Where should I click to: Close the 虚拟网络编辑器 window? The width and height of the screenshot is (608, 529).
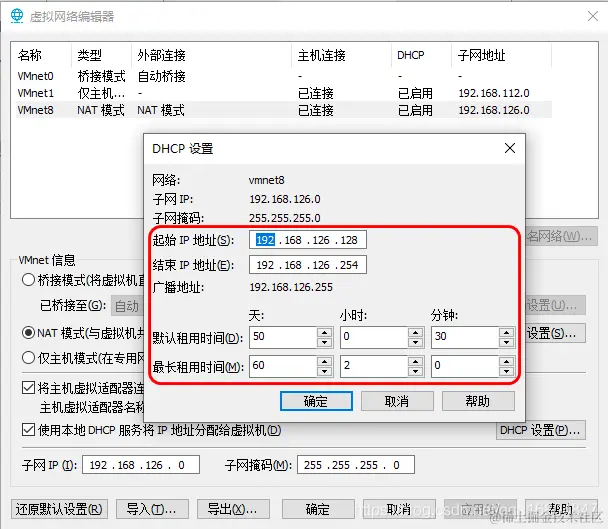(x=593, y=16)
